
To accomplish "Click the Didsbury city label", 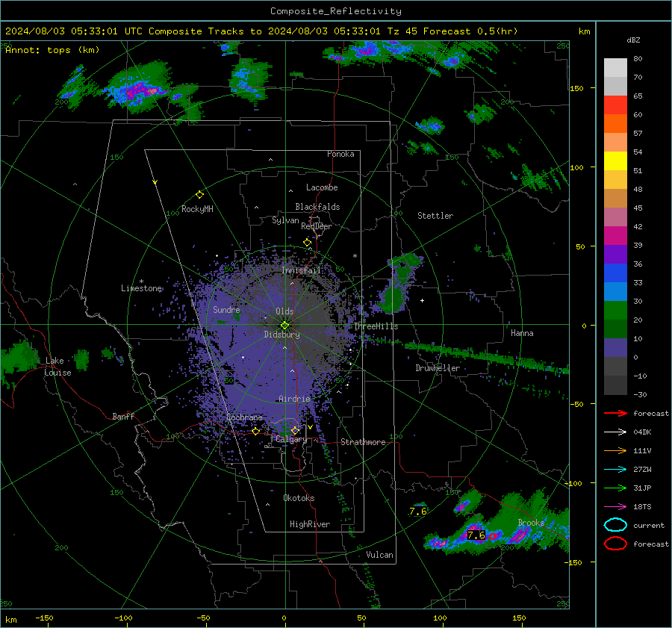I will tap(281, 335).
